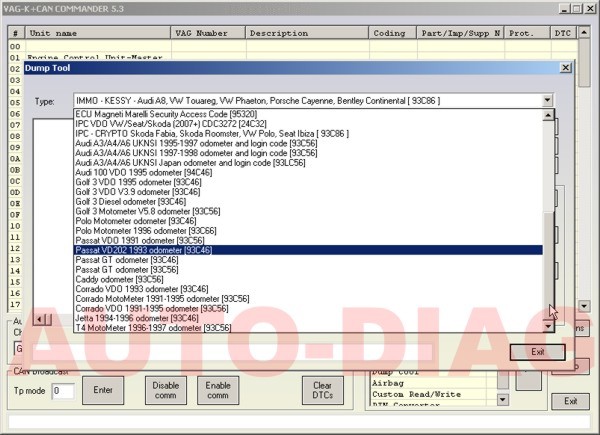600x435 pixels.
Task: Focus the Tp mode input field
Action: point(63,391)
